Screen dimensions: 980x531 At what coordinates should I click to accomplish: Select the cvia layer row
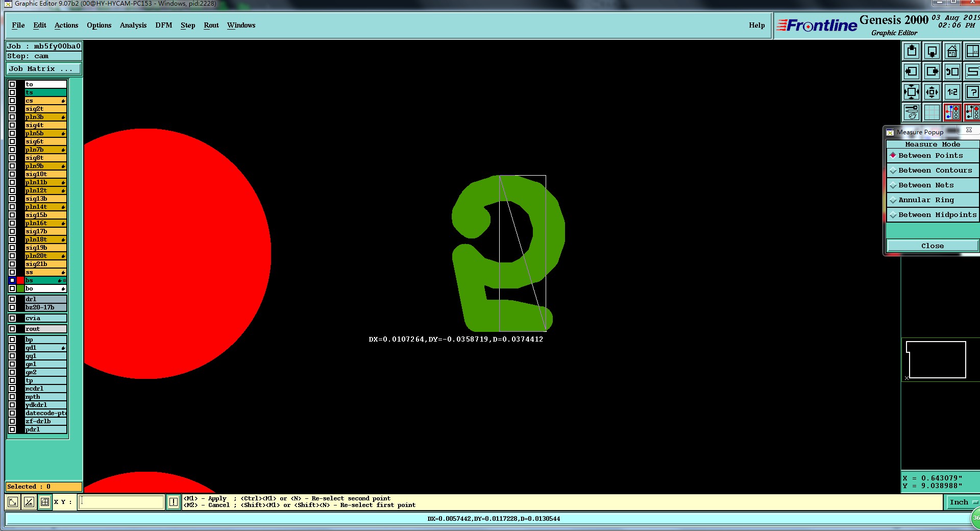click(45, 318)
